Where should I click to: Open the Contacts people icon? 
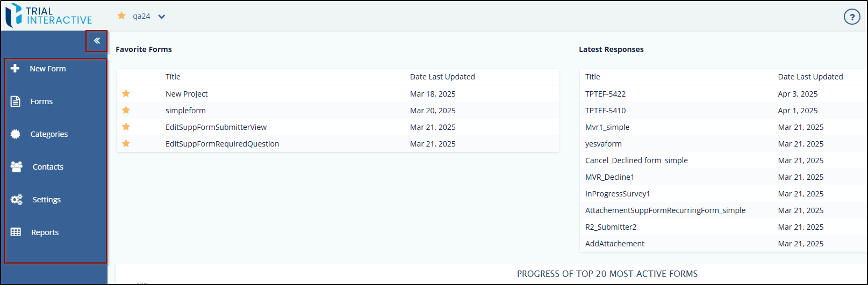17,167
